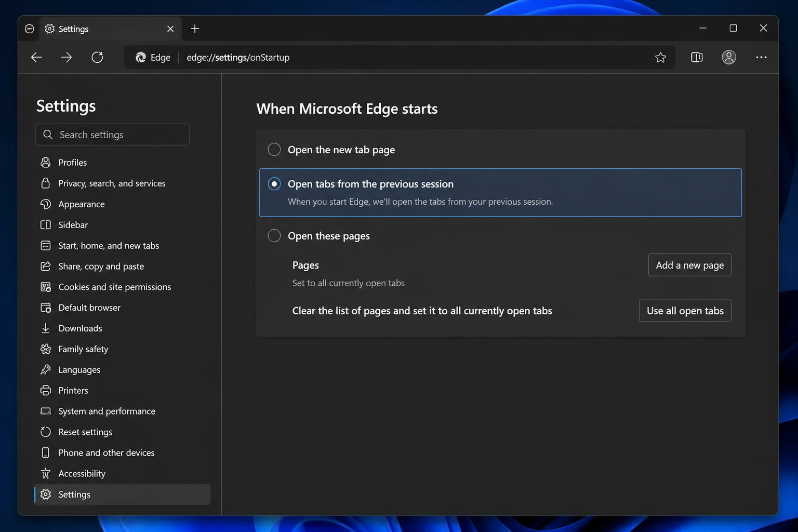Click 'Set to all currently open tabs' text
798x532 pixels.
point(348,283)
